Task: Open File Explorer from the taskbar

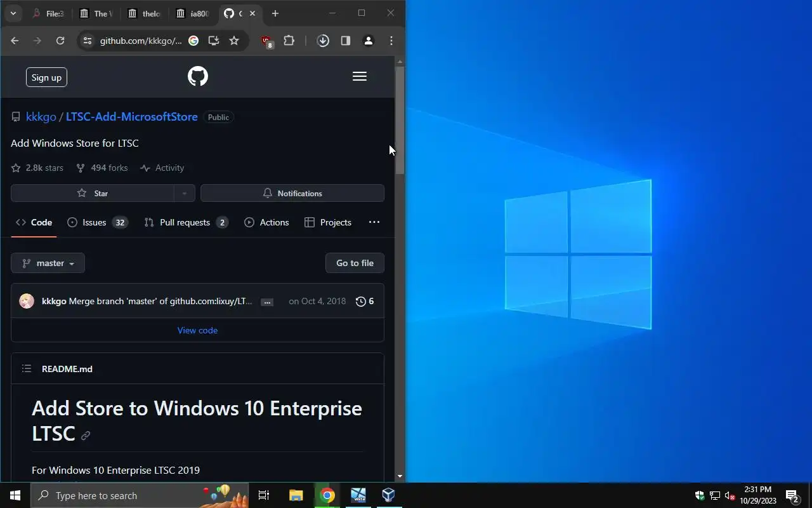Action: click(296, 495)
